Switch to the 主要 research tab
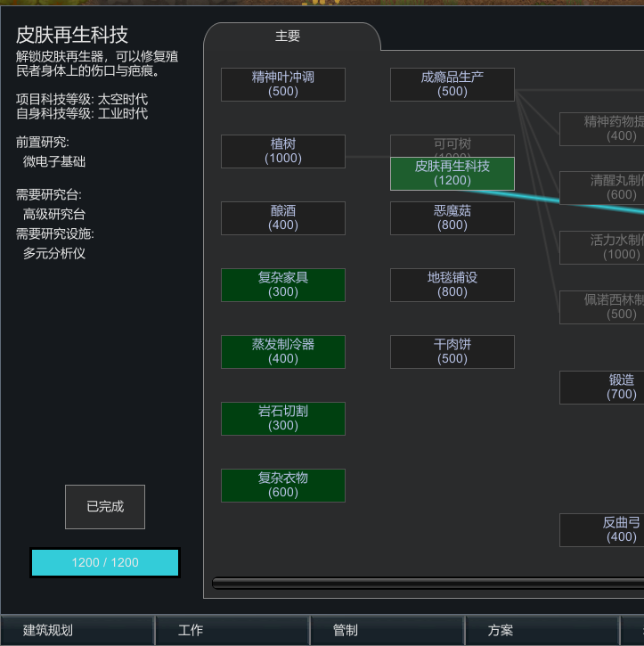The height and width of the screenshot is (646, 644). point(288,37)
